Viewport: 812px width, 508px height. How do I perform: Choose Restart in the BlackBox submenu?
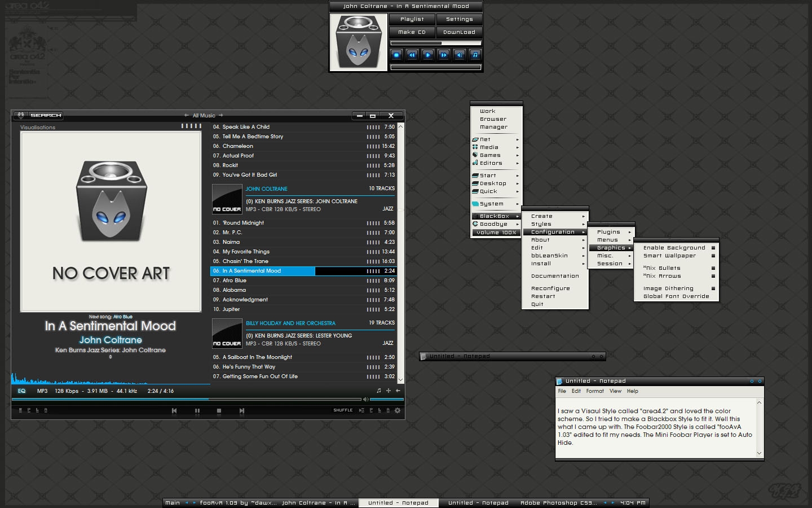click(x=555, y=296)
